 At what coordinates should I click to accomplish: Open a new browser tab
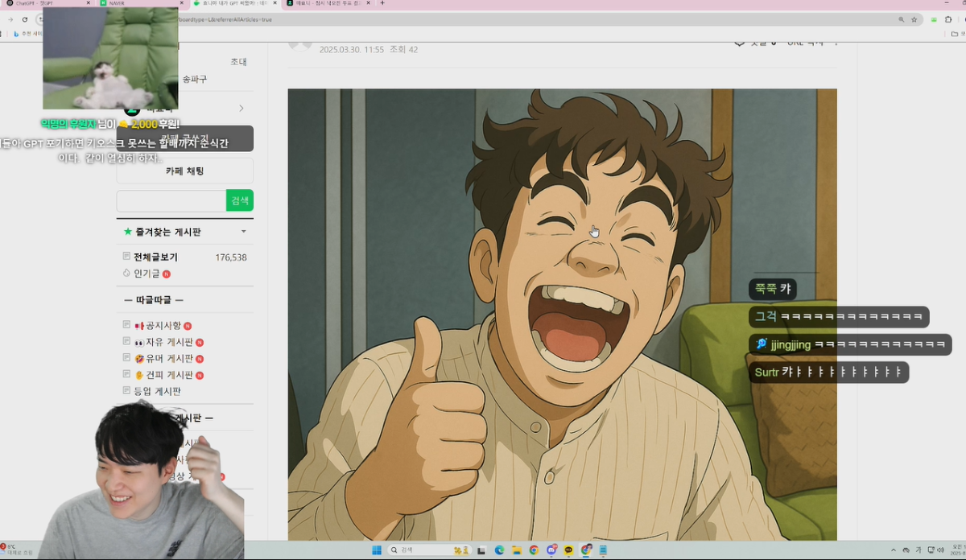[382, 3]
